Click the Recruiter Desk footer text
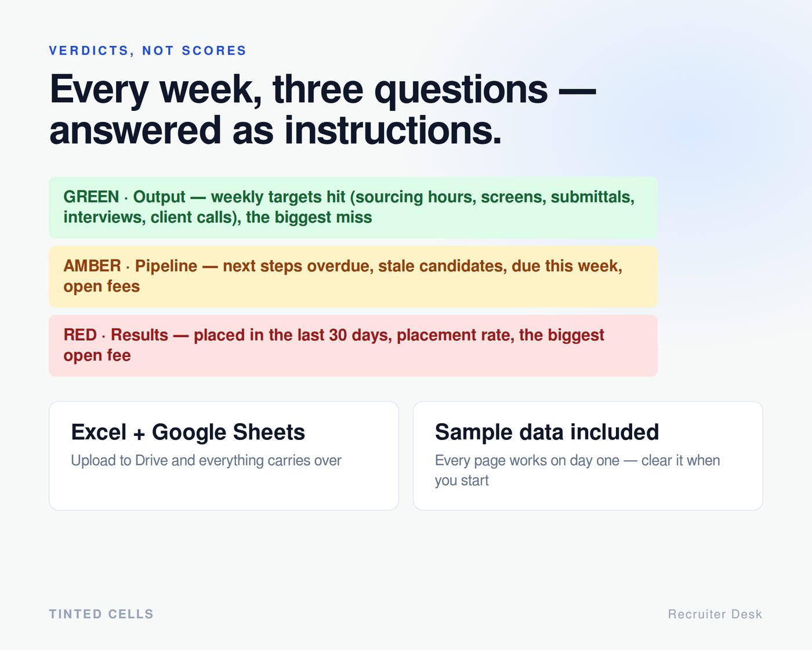Viewport: 812px width, 650px height. pyautogui.click(x=715, y=614)
